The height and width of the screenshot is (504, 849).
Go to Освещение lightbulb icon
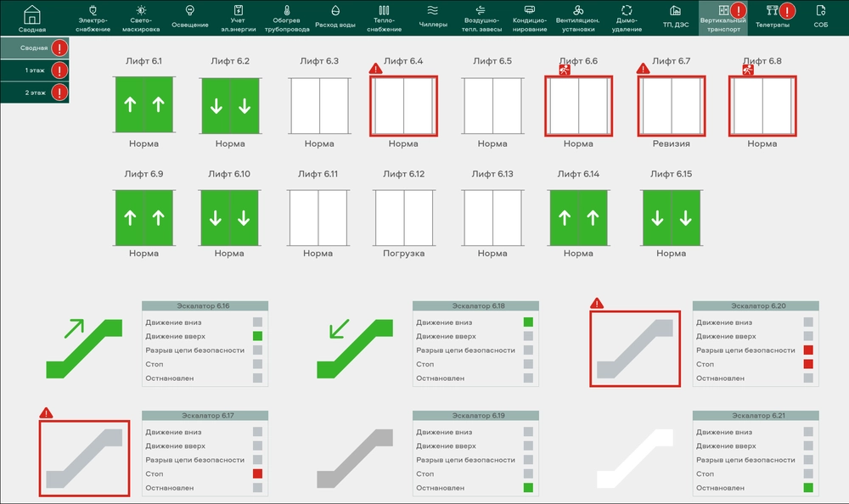[189, 11]
